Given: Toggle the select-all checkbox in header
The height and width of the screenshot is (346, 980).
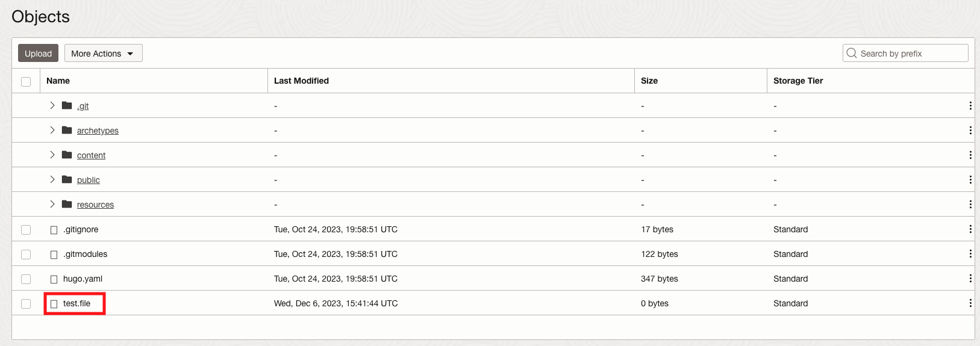Looking at the screenshot, I should click(x=26, y=82).
